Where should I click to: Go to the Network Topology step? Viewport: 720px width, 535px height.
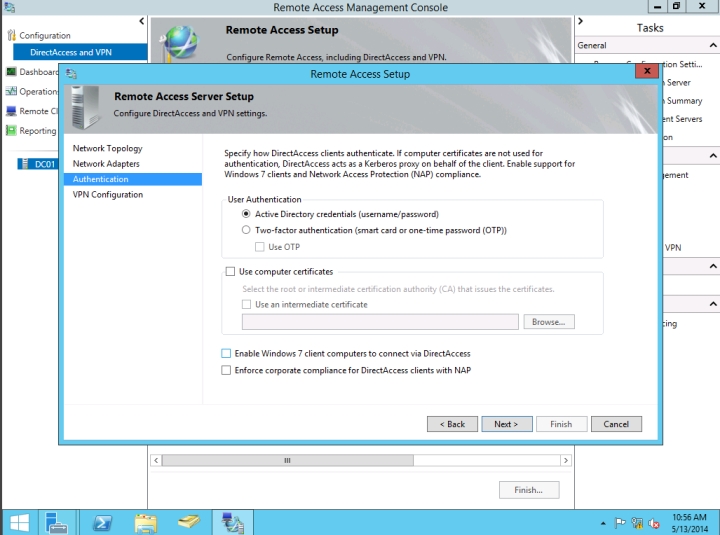pos(107,148)
